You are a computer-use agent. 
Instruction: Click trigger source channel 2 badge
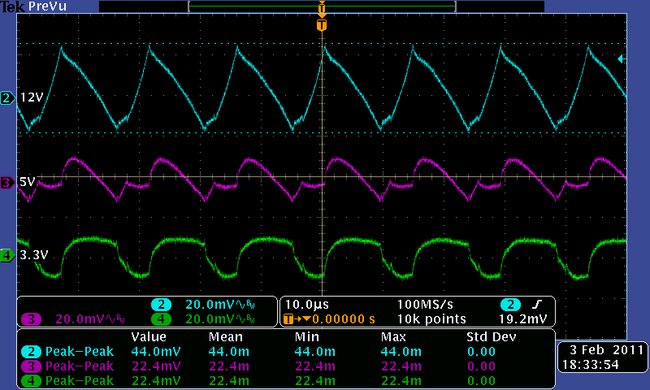[x=510, y=305]
